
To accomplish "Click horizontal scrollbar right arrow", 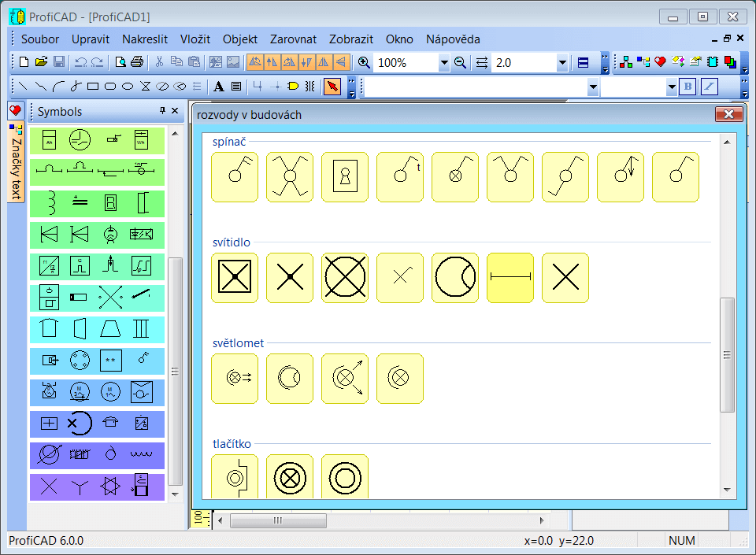I will coord(542,520).
